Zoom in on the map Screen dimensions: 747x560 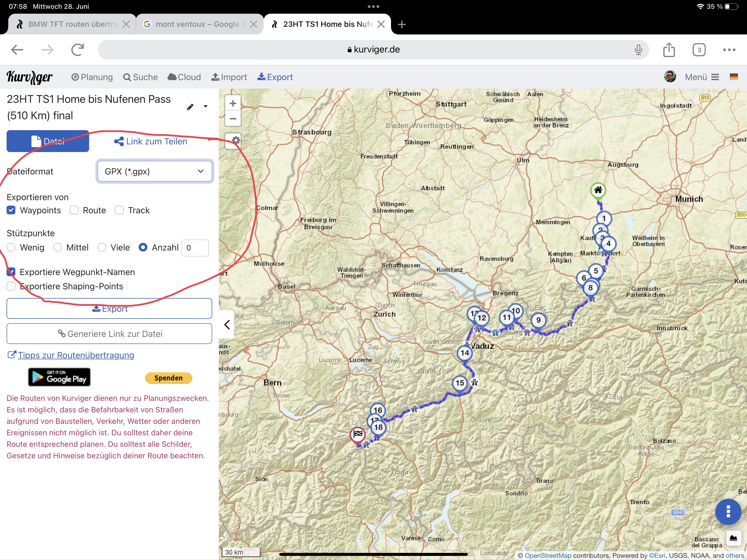[x=233, y=103]
